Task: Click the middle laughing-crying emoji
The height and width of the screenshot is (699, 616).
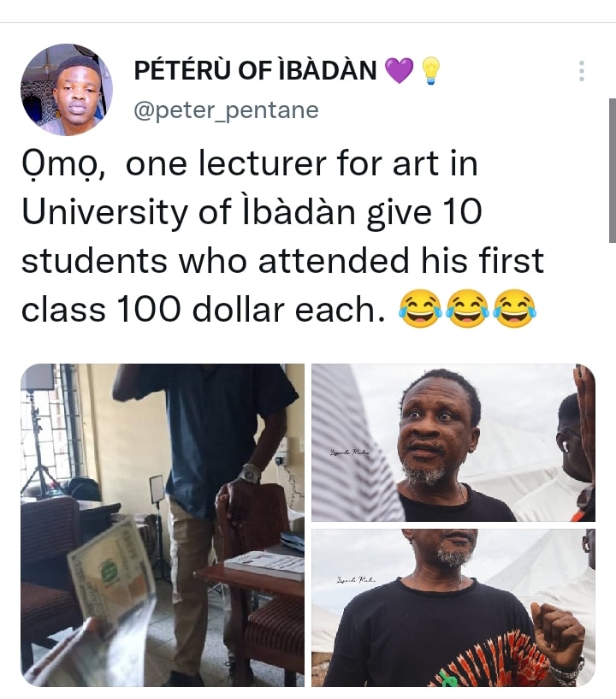Action: 468,309
